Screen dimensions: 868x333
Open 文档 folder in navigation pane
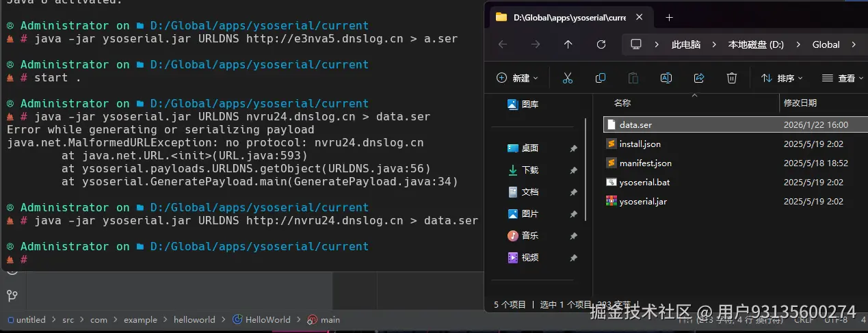click(x=523, y=192)
